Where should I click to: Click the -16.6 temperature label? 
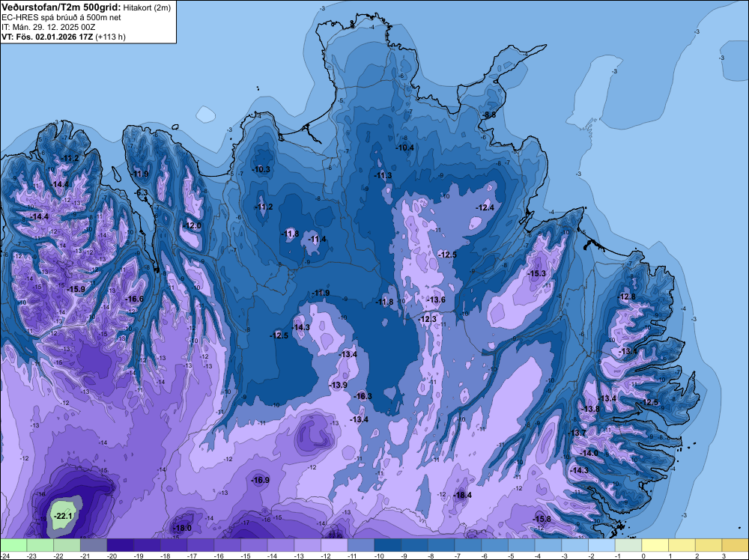click(134, 299)
